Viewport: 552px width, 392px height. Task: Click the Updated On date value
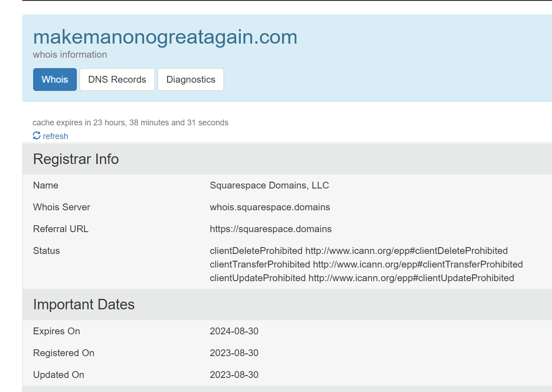234,375
